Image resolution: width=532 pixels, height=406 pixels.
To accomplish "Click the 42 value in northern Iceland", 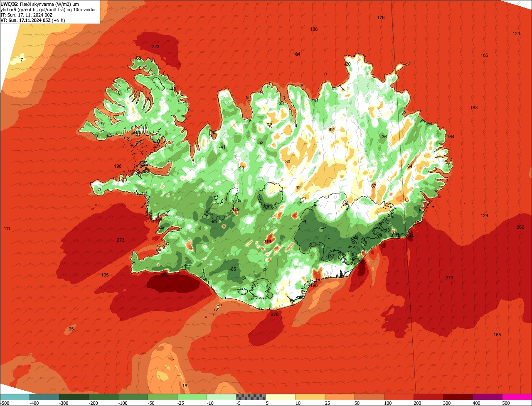I will 331,130.
